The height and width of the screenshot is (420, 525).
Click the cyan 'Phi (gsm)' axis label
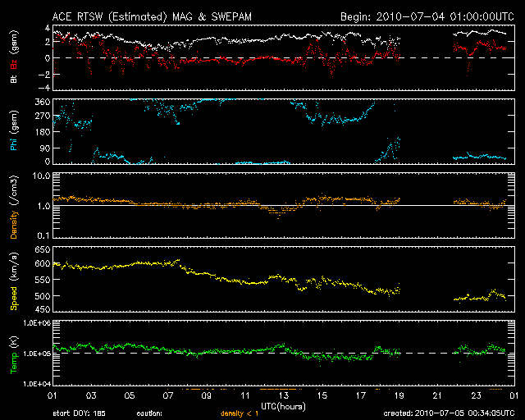pos(14,130)
